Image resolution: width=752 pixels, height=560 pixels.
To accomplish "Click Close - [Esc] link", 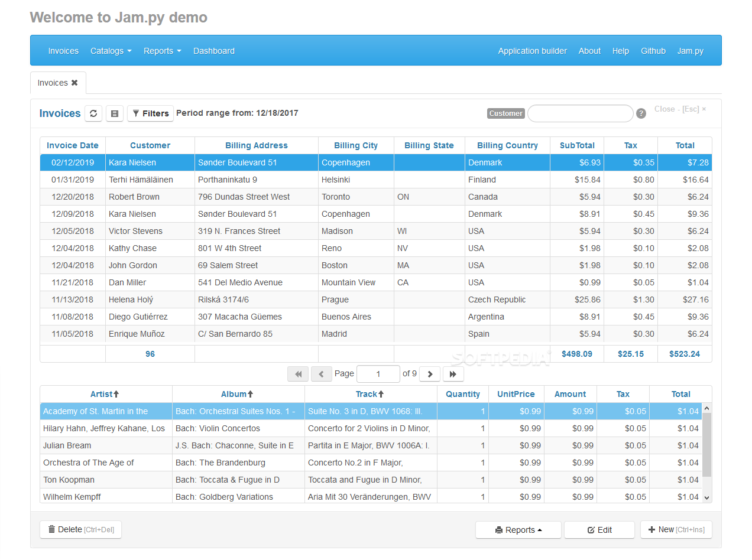I will click(680, 109).
